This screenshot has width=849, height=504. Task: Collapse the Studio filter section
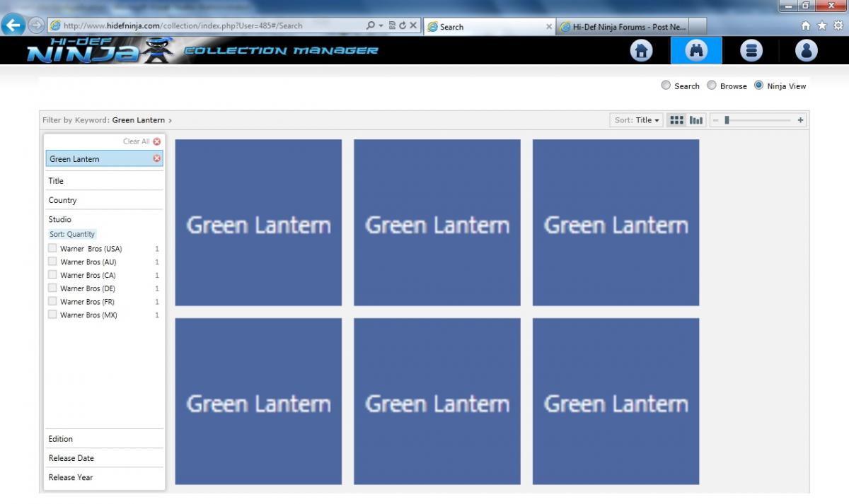(x=104, y=219)
